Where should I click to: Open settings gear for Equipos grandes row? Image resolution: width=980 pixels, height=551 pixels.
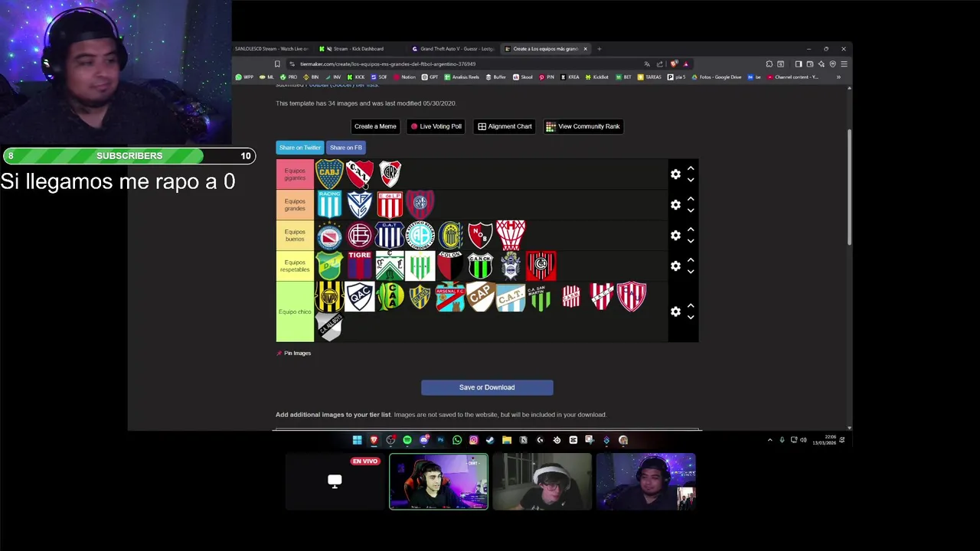coord(675,205)
